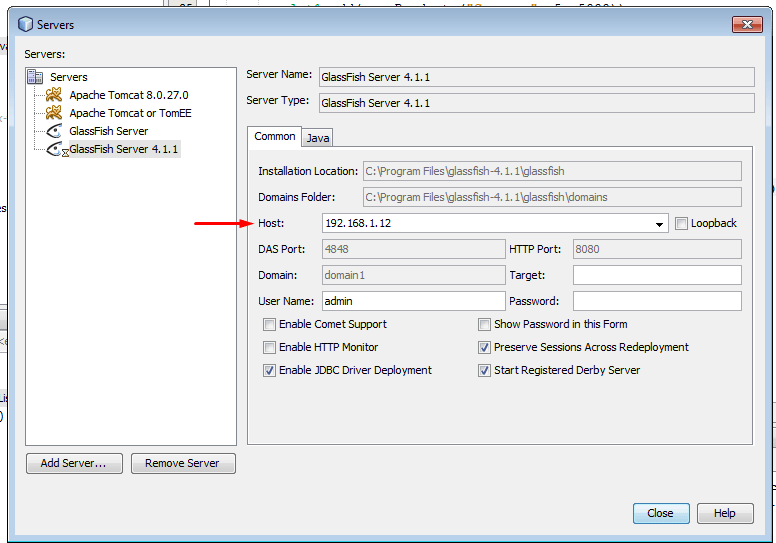The height and width of the screenshot is (543, 776).
Task: Select GlassFish Server in server list
Action: (x=108, y=131)
